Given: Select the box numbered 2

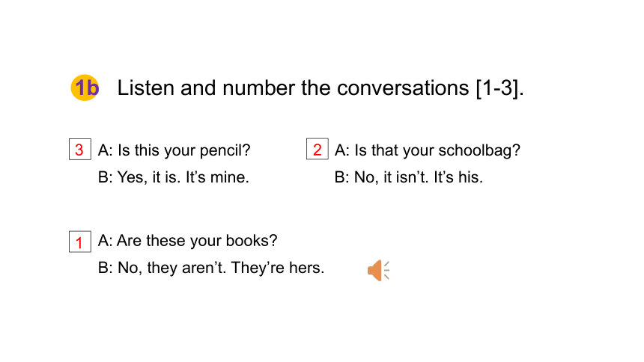Looking at the screenshot, I should [317, 149].
